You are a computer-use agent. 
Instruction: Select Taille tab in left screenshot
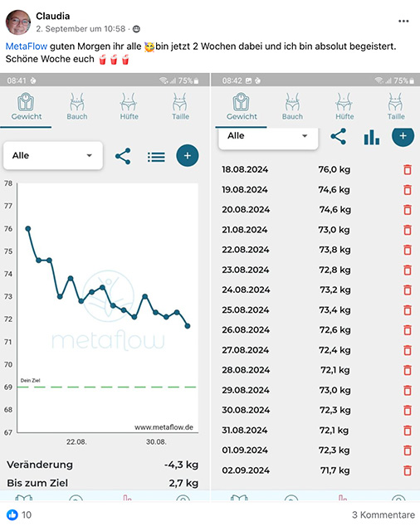coord(180,107)
